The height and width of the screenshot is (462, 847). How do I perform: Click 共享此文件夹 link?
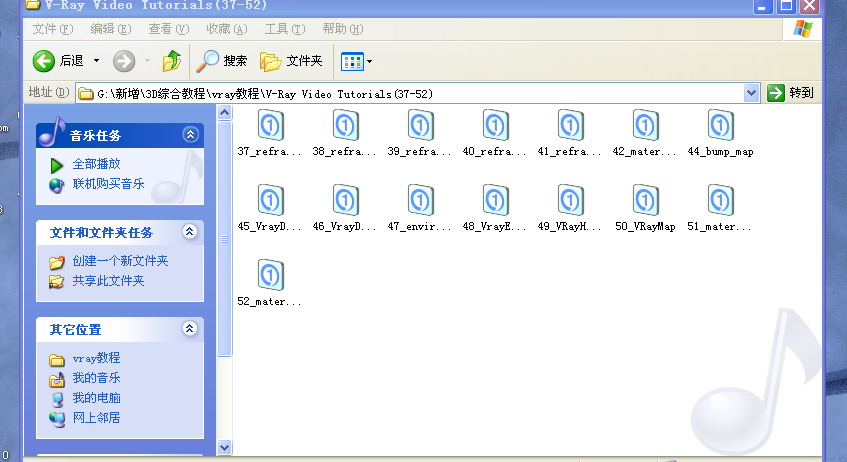[x=108, y=281]
